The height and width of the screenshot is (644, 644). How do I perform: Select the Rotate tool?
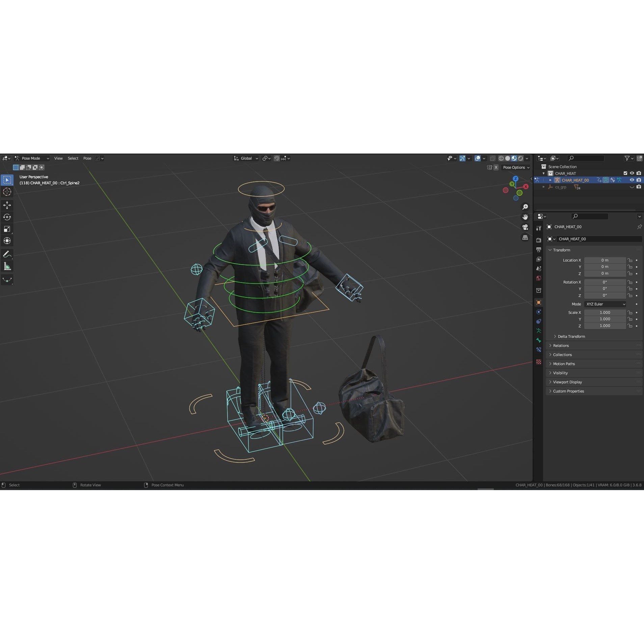(x=7, y=217)
